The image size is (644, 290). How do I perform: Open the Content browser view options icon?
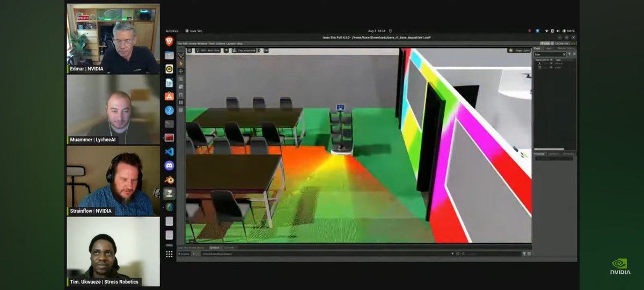point(529,253)
